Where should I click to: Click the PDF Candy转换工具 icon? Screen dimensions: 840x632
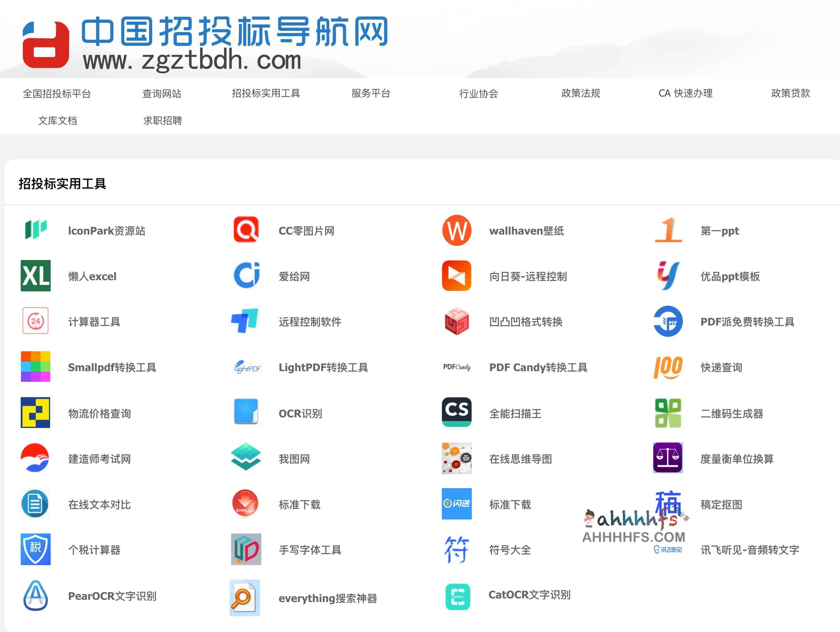coord(457,366)
